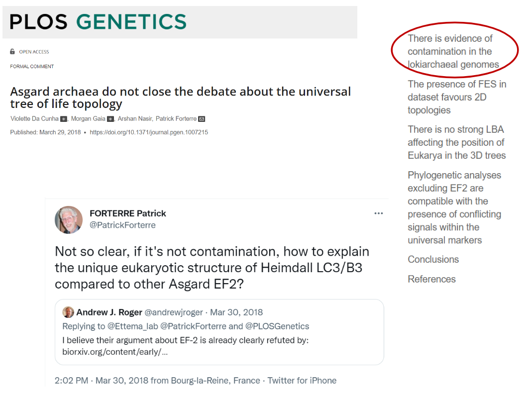
Task: Navigate to the Conclusions section
Action: point(433,259)
